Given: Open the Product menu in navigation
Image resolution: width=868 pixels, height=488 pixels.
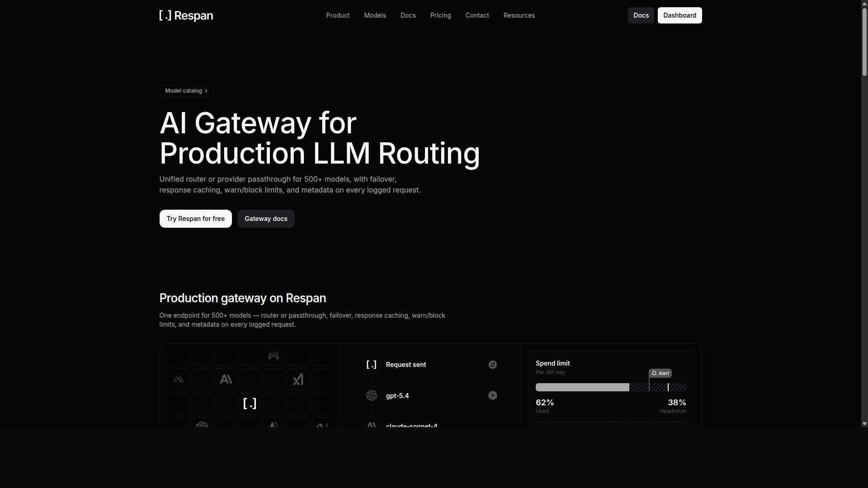Looking at the screenshot, I should pyautogui.click(x=338, y=15).
